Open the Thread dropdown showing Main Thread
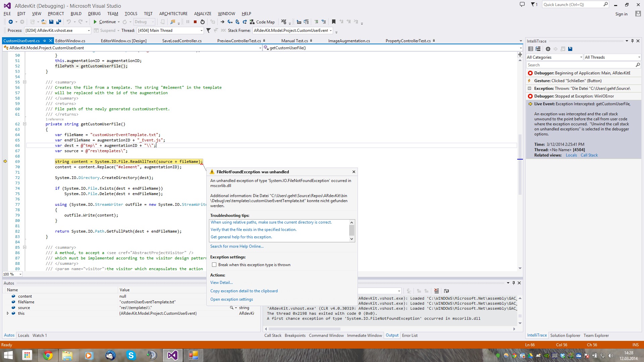The height and width of the screenshot is (362, 644). coord(170,31)
